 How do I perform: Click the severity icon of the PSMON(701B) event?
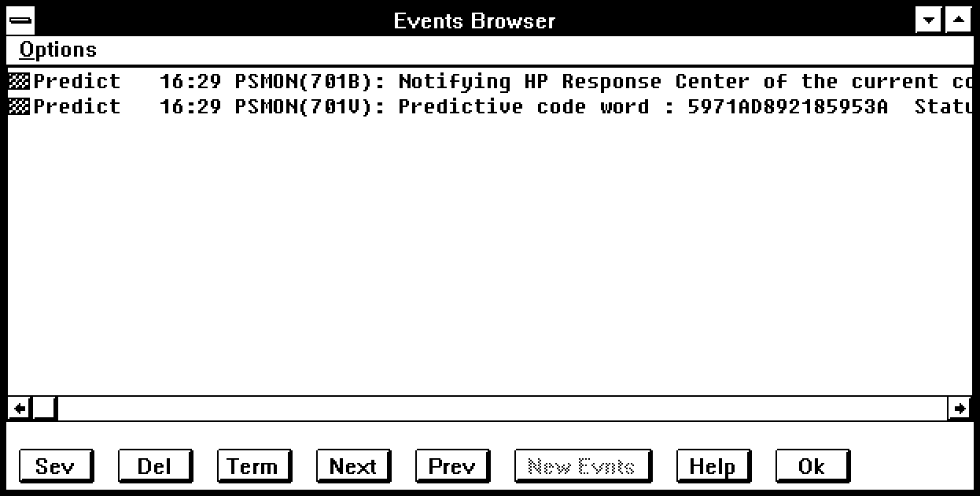(19, 81)
